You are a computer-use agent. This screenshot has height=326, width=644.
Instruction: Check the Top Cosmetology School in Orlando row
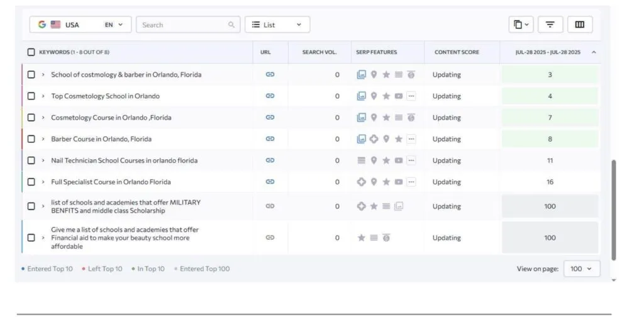coord(31,96)
